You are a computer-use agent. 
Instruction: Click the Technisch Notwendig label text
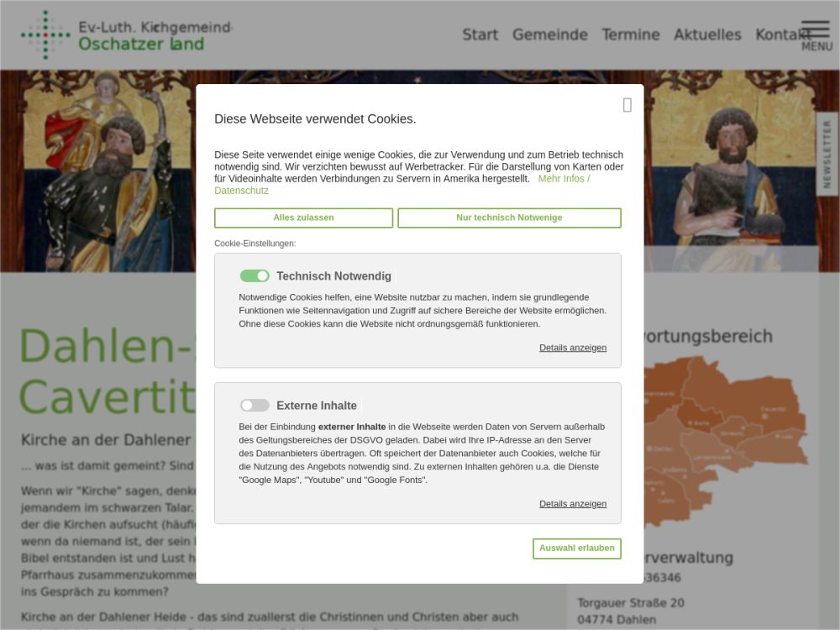pyautogui.click(x=333, y=276)
